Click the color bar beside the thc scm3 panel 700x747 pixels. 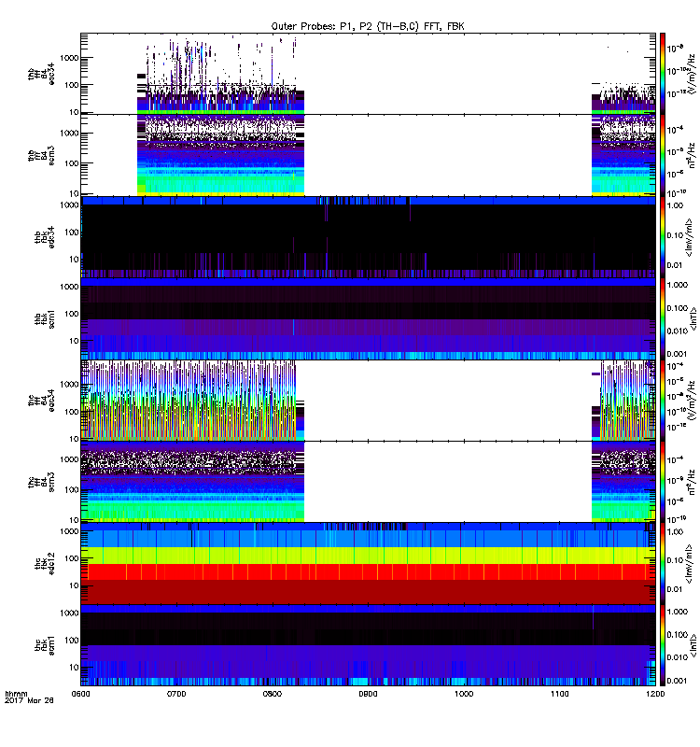click(663, 482)
